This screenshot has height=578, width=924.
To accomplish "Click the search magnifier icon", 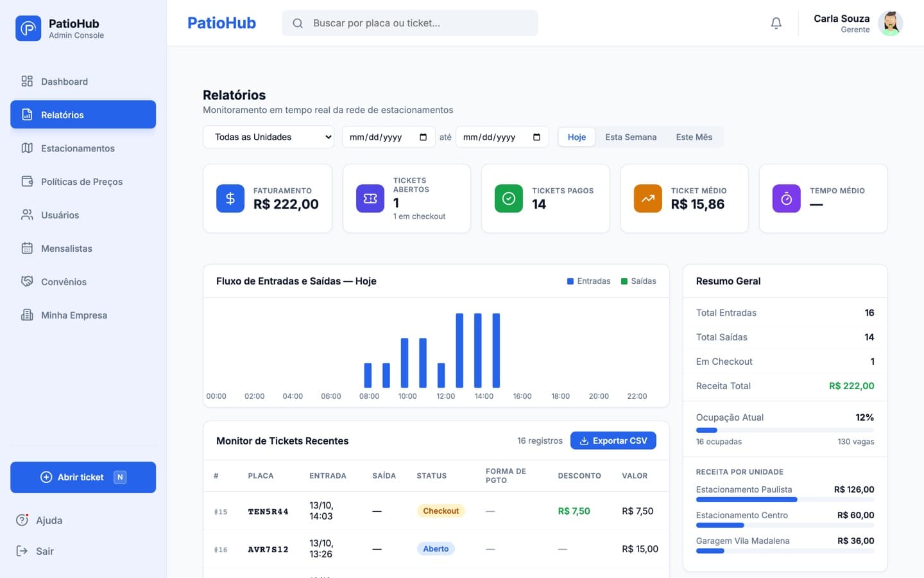I will point(298,23).
